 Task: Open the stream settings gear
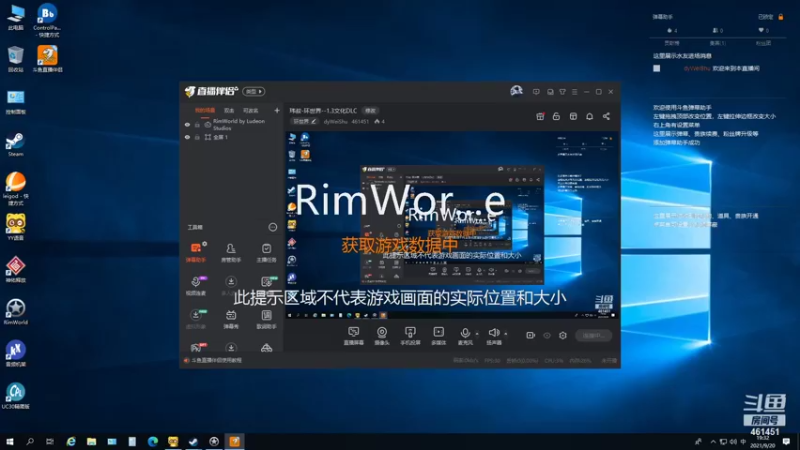pyautogui.click(x=563, y=335)
